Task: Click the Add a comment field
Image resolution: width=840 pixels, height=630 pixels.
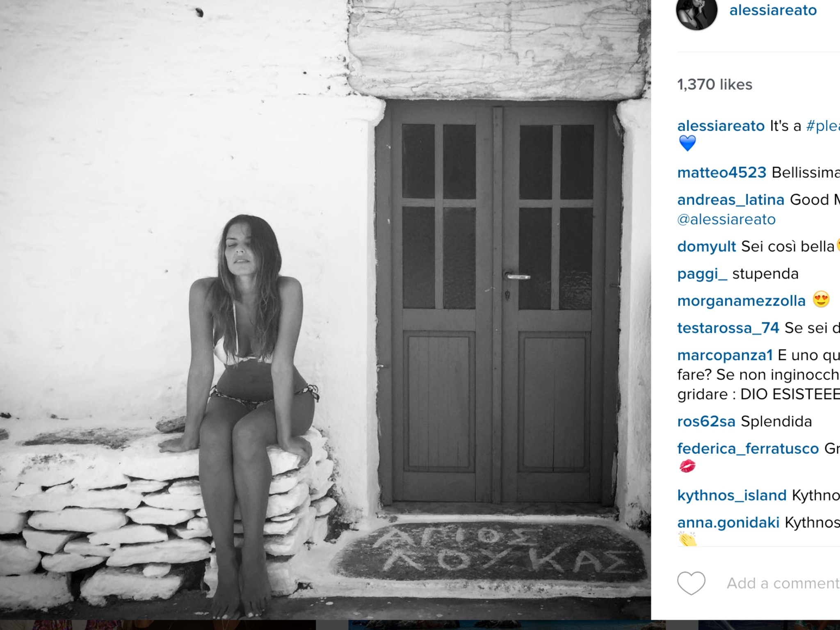Action: [x=783, y=583]
